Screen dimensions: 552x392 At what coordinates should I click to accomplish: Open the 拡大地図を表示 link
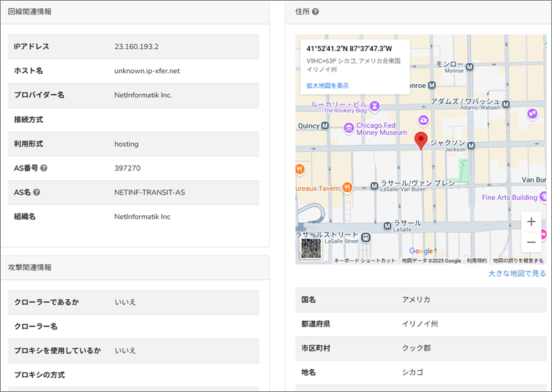coord(327,86)
